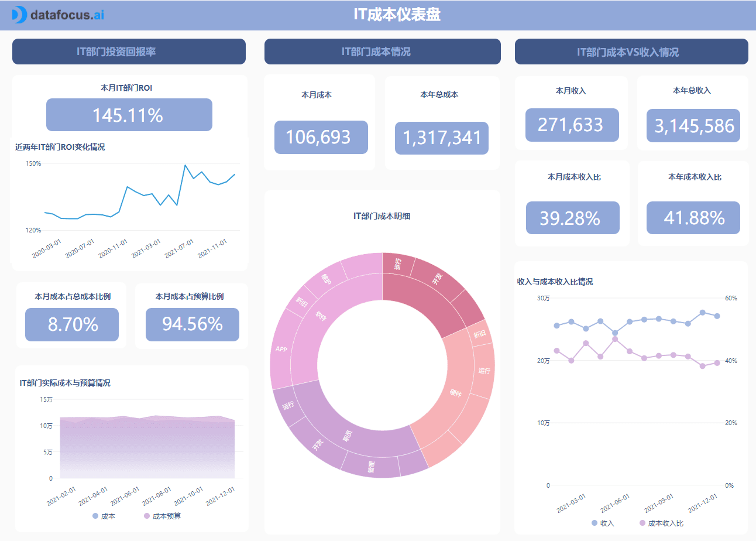Select the 折旧 segment in the 软件 group
756x541 pixels.
pos(302,302)
